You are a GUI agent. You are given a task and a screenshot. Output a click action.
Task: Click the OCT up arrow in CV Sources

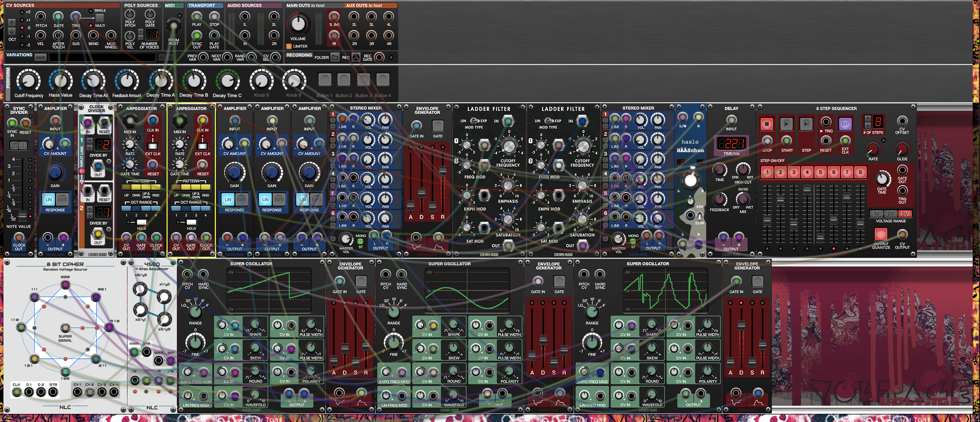[x=12, y=22]
